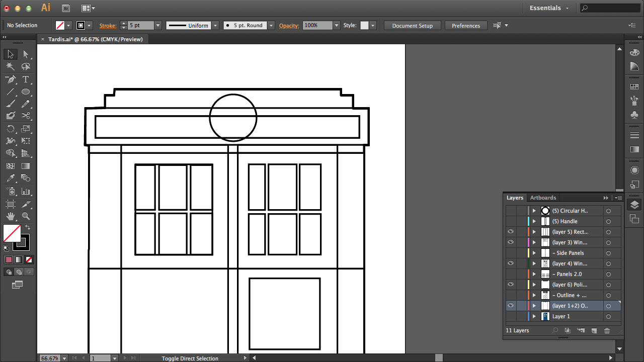644x362 pixels.
Task: Hide the (layer 4) Win... layer
Action: (x=511, y=263)
